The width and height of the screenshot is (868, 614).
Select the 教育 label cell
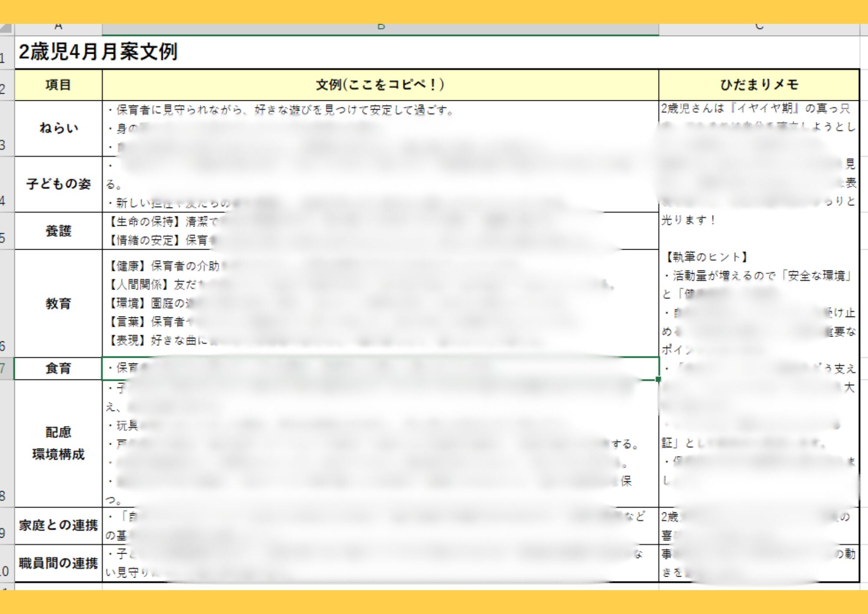click(x=59, y=304)
